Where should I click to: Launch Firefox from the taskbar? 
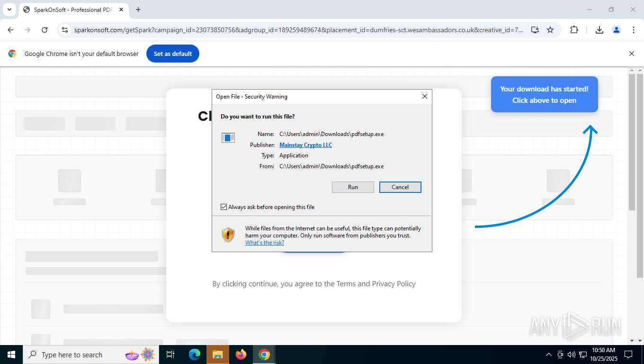point(241,355)
